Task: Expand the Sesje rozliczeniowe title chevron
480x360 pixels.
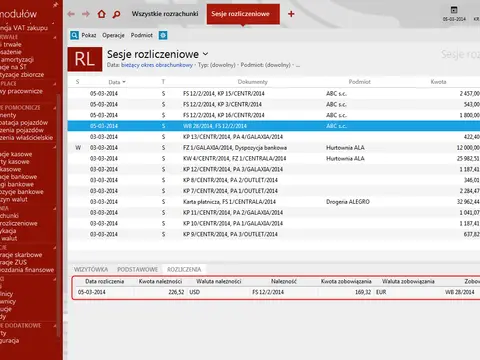Action: pyautogui.click(x=206, y=54)
